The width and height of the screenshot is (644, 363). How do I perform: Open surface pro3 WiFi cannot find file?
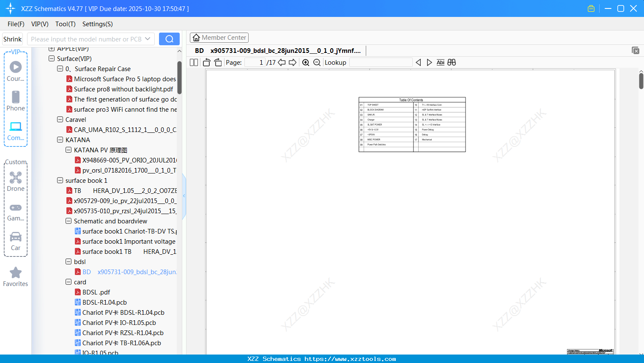click(121, 110)
